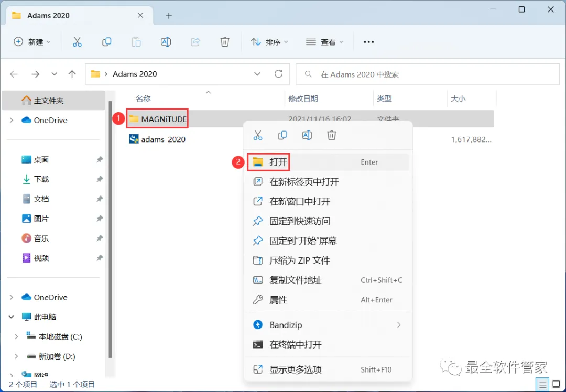
Task: Close the Adams 2020 tab
Action: click(140, 16)
